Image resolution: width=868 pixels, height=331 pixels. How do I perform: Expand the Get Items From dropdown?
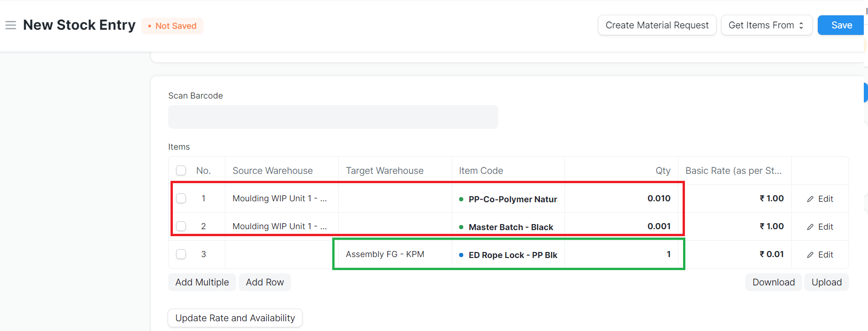pos(766,25)
